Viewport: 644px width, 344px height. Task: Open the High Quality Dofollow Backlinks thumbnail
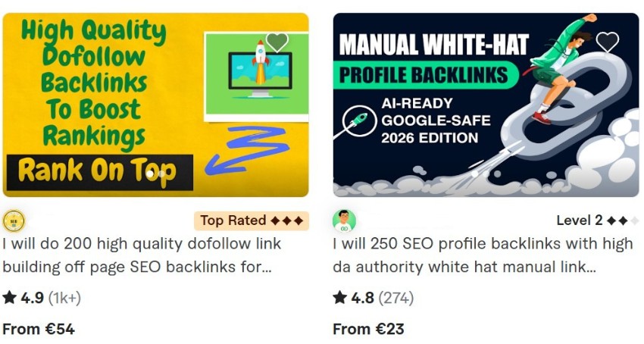click(x=155, y=105)
